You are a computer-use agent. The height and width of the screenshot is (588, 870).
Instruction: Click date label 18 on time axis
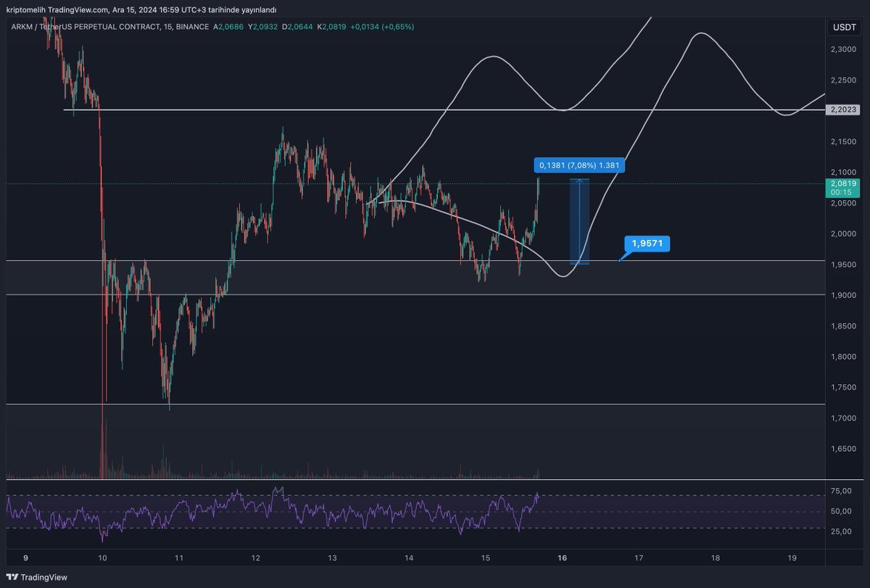716,558
